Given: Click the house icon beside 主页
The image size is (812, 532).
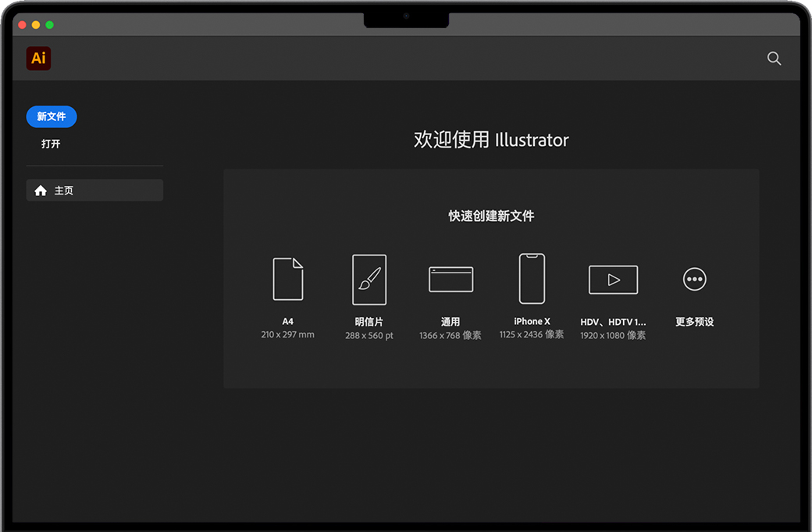Looking at the screenshot, I should pyautogui.click(x=41, y=191).
